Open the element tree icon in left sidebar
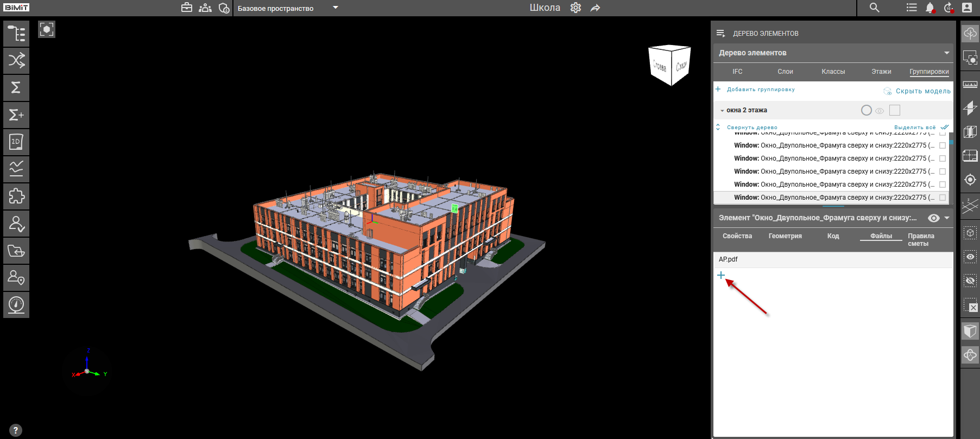Screen dimensions: 980x439 [x=16, y=34]
